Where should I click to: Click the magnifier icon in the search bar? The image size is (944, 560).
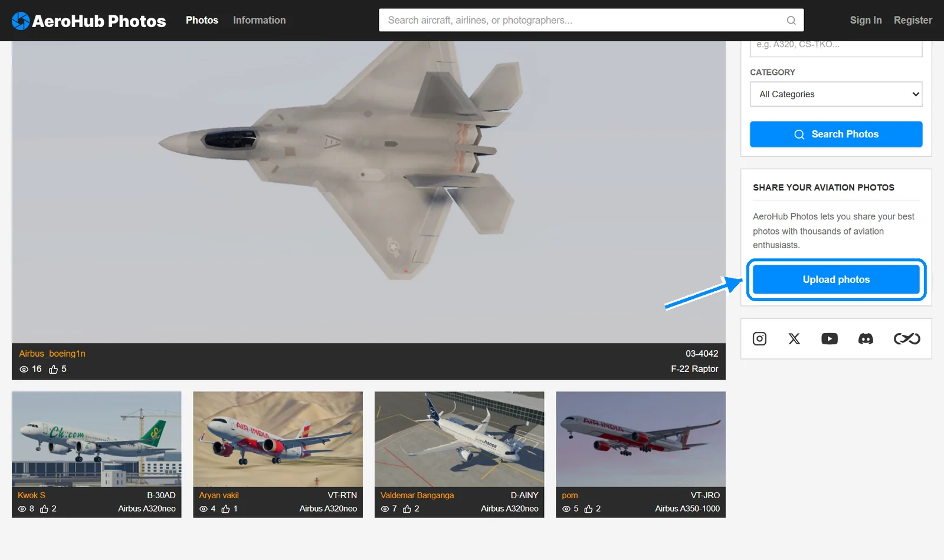click(791, 20)
